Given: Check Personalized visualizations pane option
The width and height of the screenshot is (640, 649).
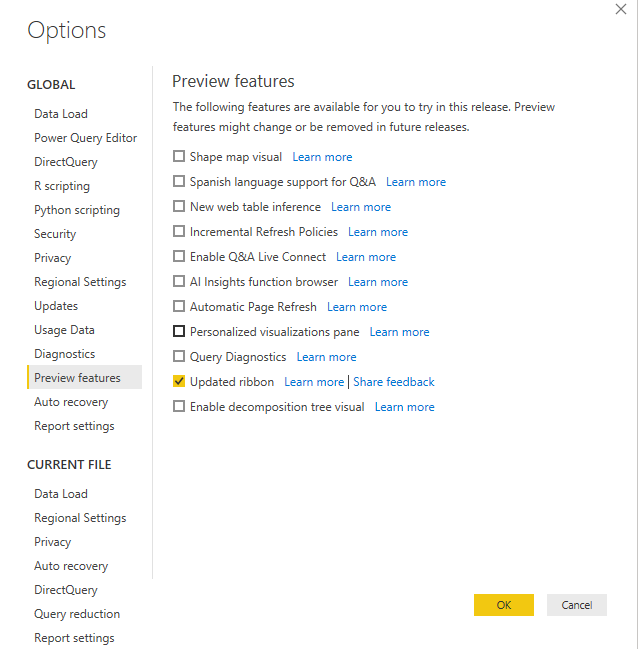Looking at the screenshot, I should (179, 332).
